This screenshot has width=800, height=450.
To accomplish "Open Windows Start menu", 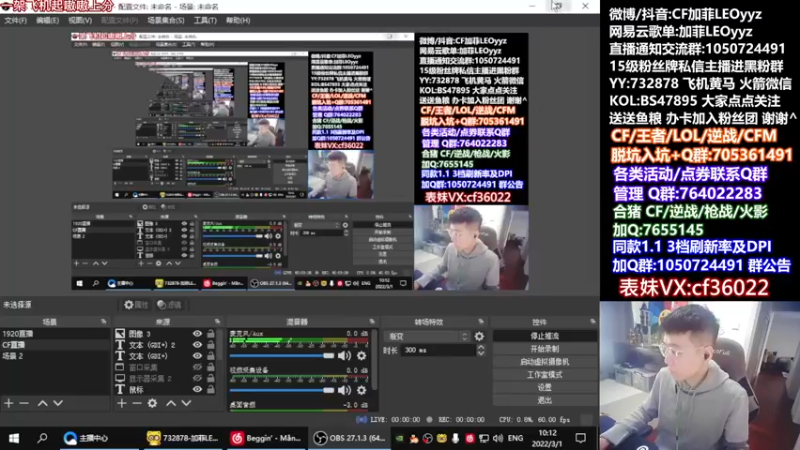I will 14,438.
